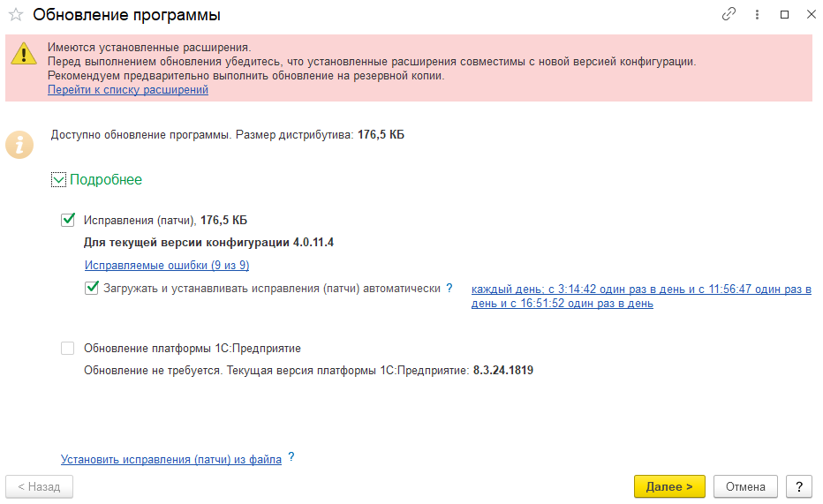Viewport: 823px width, 504px height.
Task: Click help question mark beside automatic patches option
Action: 449,289
